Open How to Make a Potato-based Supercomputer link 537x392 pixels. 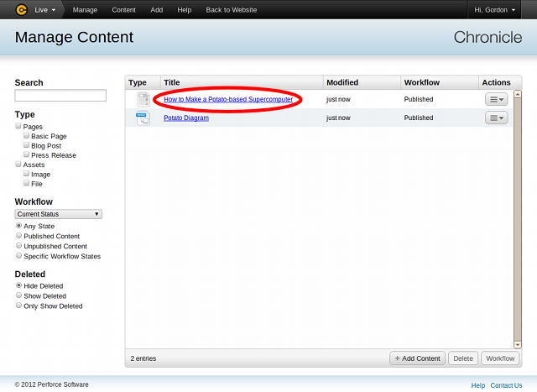228,99
